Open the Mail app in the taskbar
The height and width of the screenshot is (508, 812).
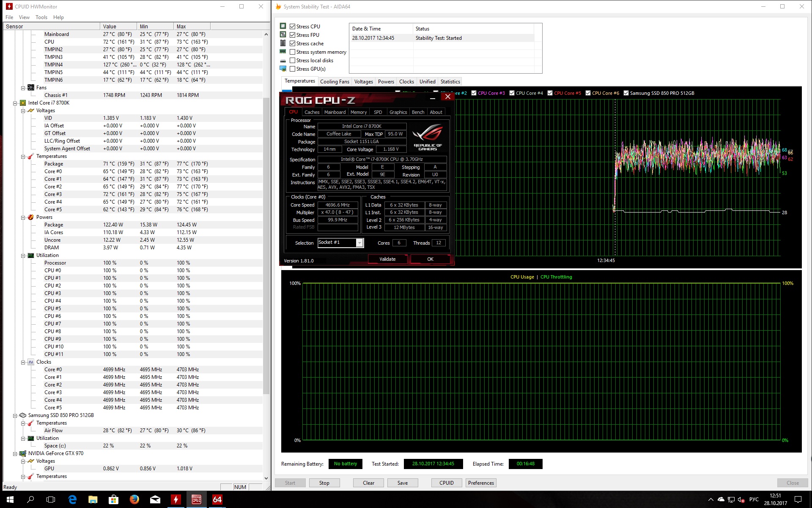point(155,500)
